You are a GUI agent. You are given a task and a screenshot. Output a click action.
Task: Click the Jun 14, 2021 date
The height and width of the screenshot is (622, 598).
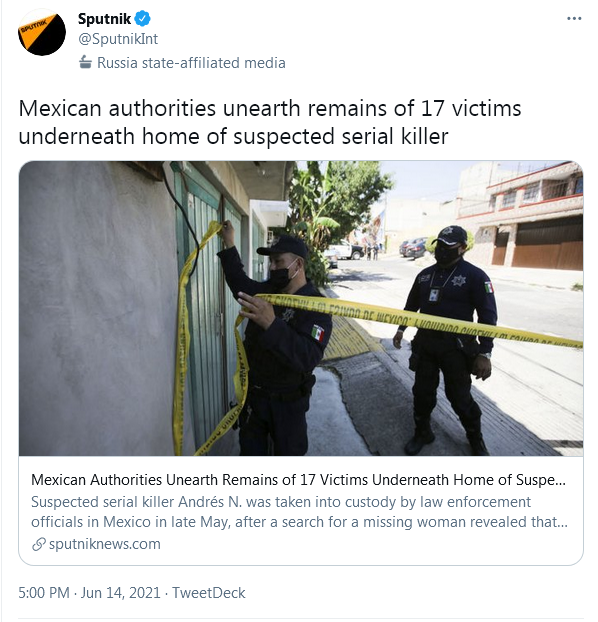click(121, 593)
